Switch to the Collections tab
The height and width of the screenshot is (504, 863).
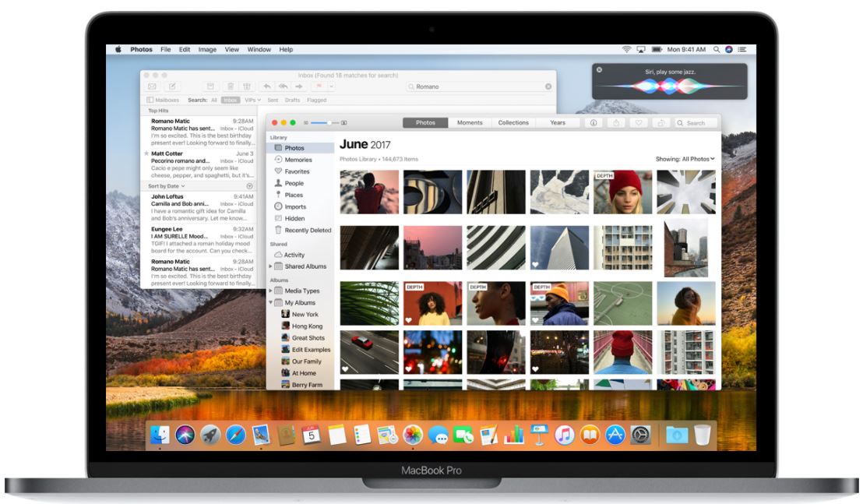(513, 123)
